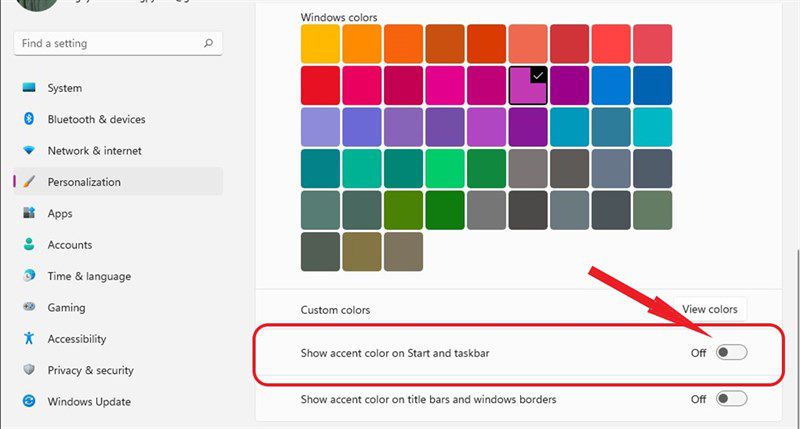Open Windows Update sync icon
Viewport: 800px width, 429px height.
coord(29,401)
